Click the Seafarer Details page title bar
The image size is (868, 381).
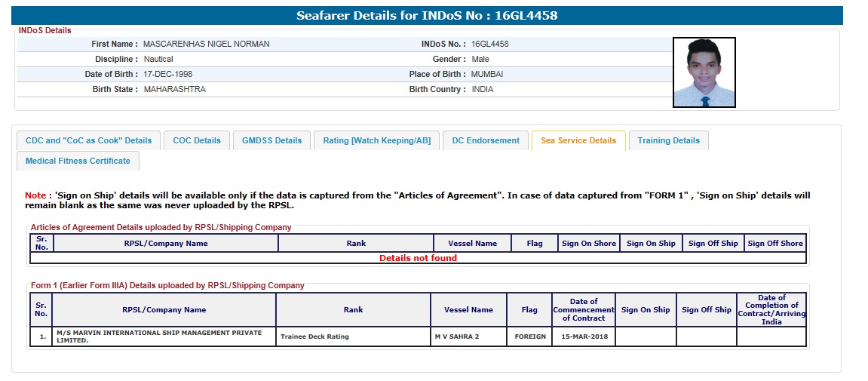pyautogui.click(x=427, y=15)
